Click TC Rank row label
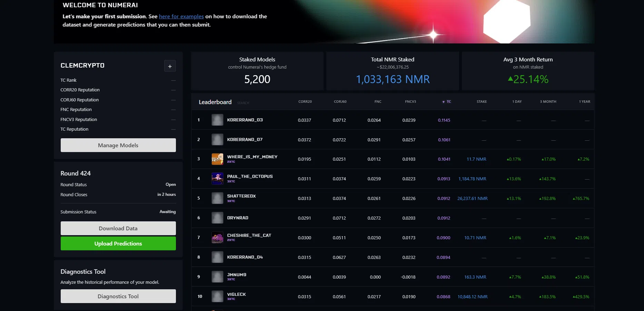644x311 pixels. click(68, 80)
